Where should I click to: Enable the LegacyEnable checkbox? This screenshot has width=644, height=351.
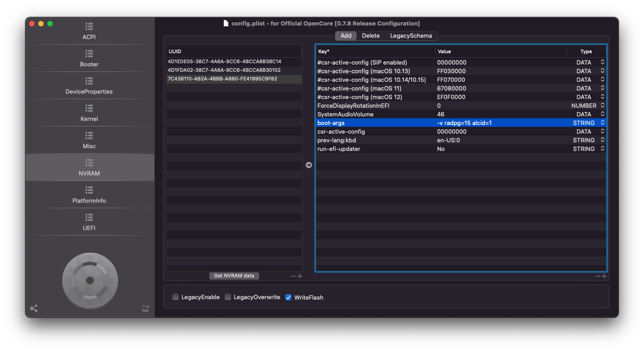click(x=176, y=297)
